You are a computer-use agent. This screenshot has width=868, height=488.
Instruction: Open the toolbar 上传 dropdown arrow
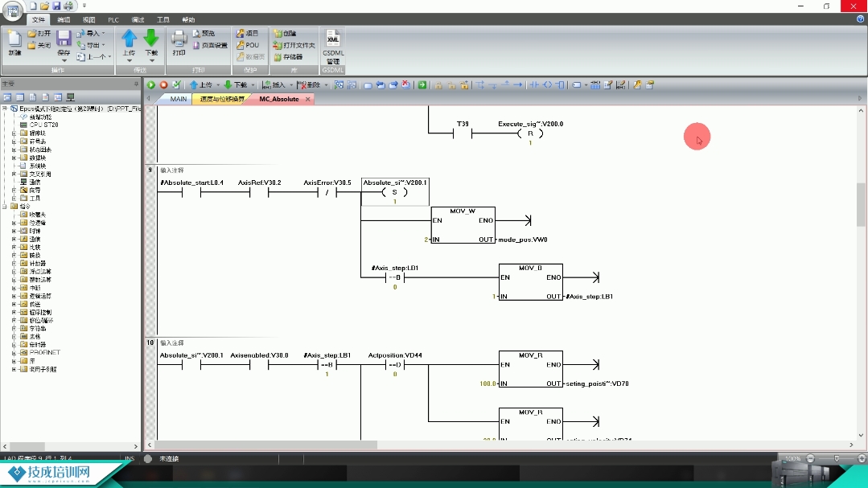[x=218, y=85]
